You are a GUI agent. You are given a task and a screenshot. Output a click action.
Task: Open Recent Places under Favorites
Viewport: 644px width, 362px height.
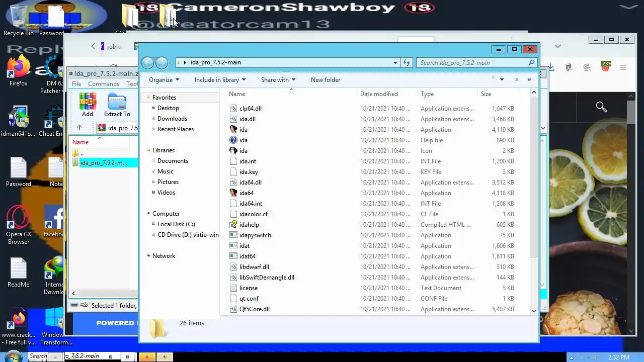point(176,129)
